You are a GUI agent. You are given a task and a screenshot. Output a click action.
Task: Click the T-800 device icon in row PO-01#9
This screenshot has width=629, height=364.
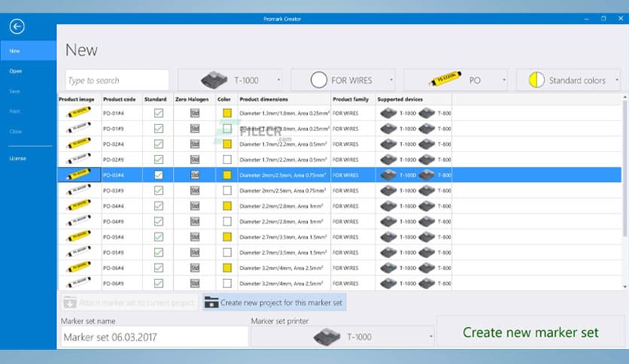(x=427, y=129)
